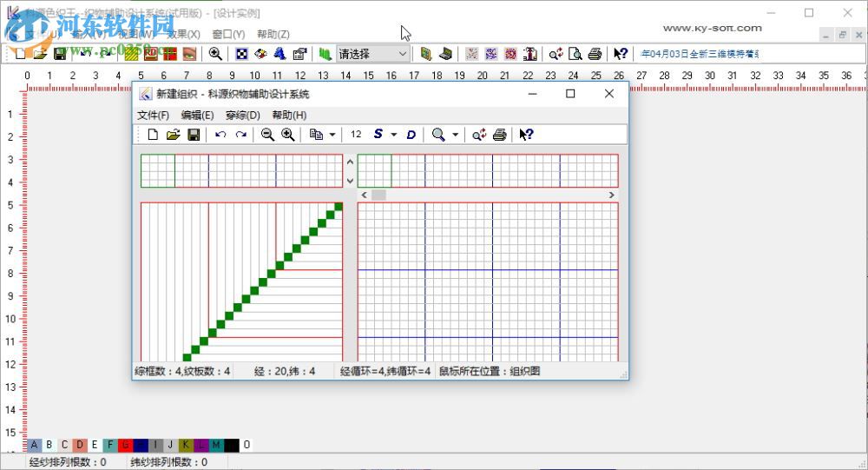Click the 经循环=4,纬循环=4 status text
Viewport: 868px width, 470px height.
tap(385, 371)
